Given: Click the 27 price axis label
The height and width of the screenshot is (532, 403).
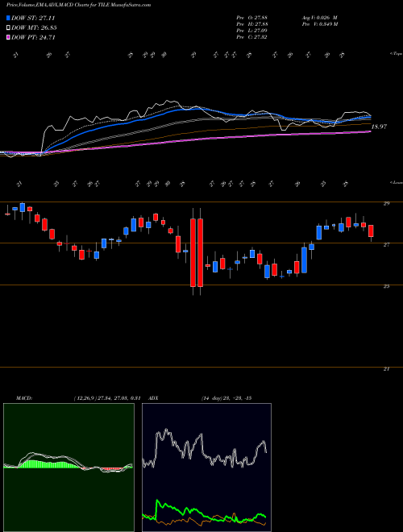Looking at the screenshot, I should (386, 244).
